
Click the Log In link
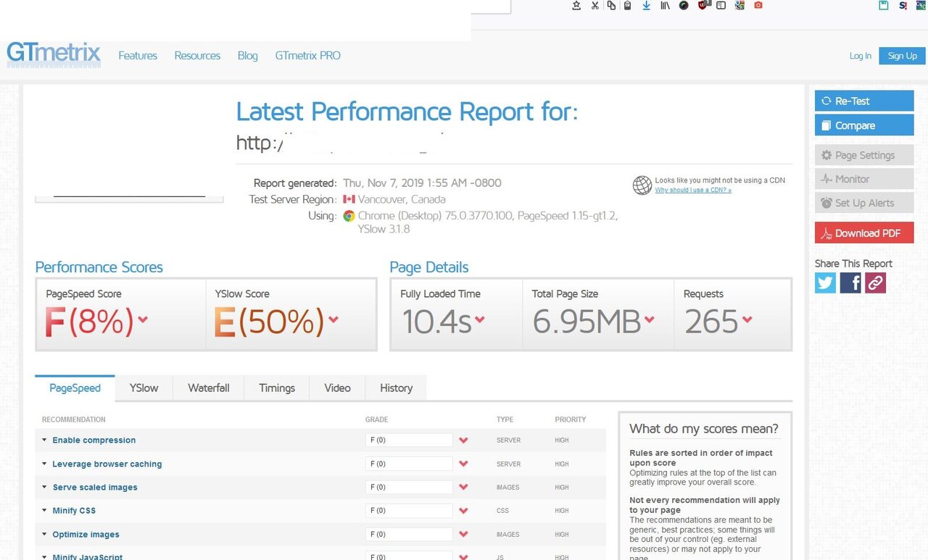(861, 56)
